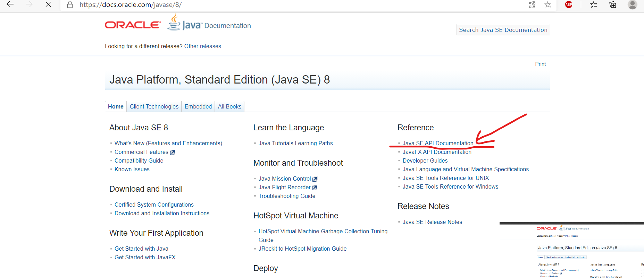Image resolution: width=644 pixels, height=278 pixels.
Task: Open the translate page icon
Action: 532,5
